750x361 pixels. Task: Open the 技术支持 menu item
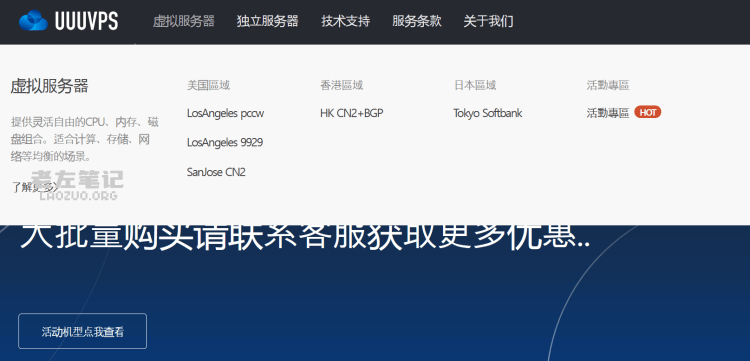pyautogui.click(x=345, y=21)
